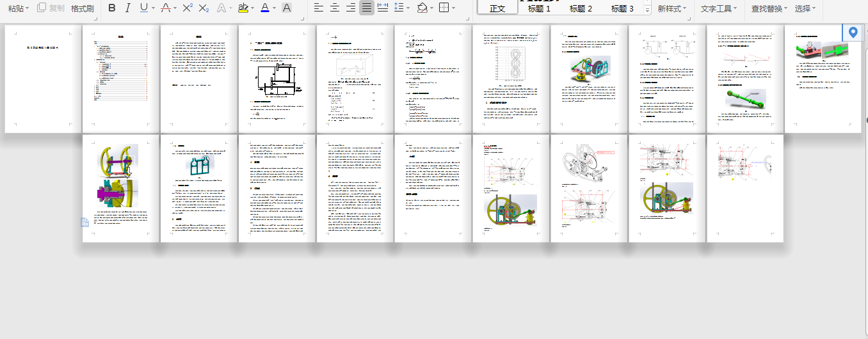868x339 pixels.
Task: Click the document note icon beside page 12
Action: (x=84, y=222)
